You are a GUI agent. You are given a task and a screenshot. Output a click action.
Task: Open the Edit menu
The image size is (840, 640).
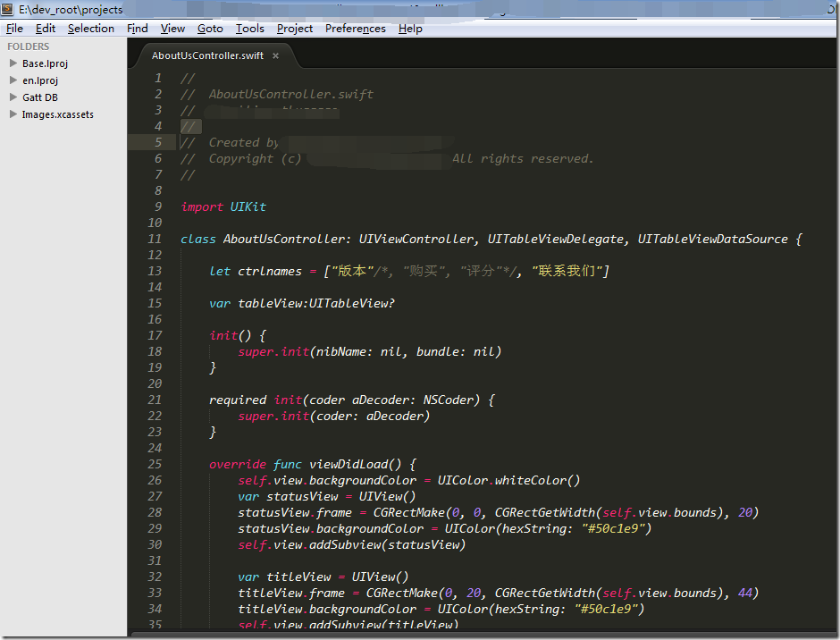coord(46,29)
